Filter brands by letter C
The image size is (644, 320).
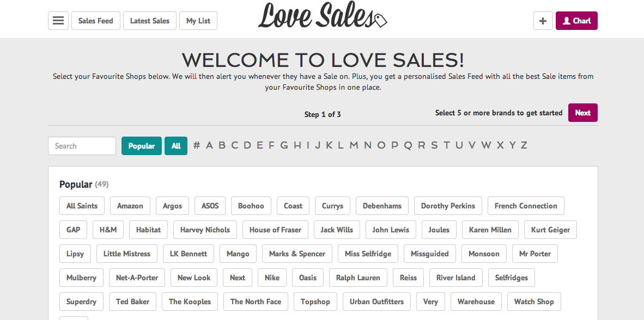(234, 145)
